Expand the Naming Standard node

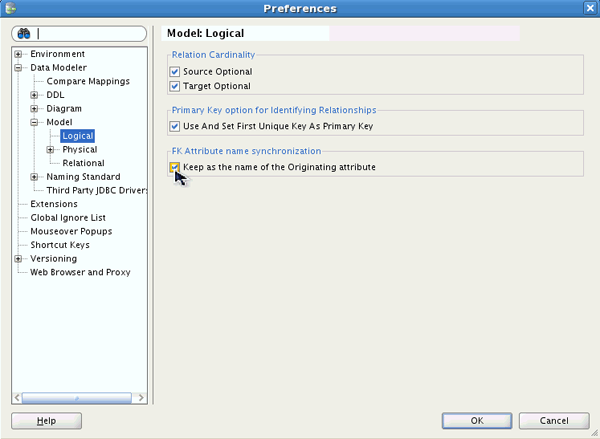[35, 177]
